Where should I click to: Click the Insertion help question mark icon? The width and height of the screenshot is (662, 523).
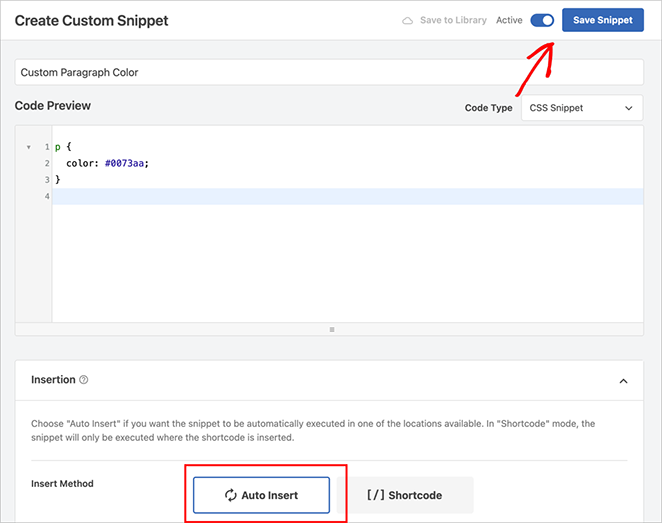click(x=84, y=380)
